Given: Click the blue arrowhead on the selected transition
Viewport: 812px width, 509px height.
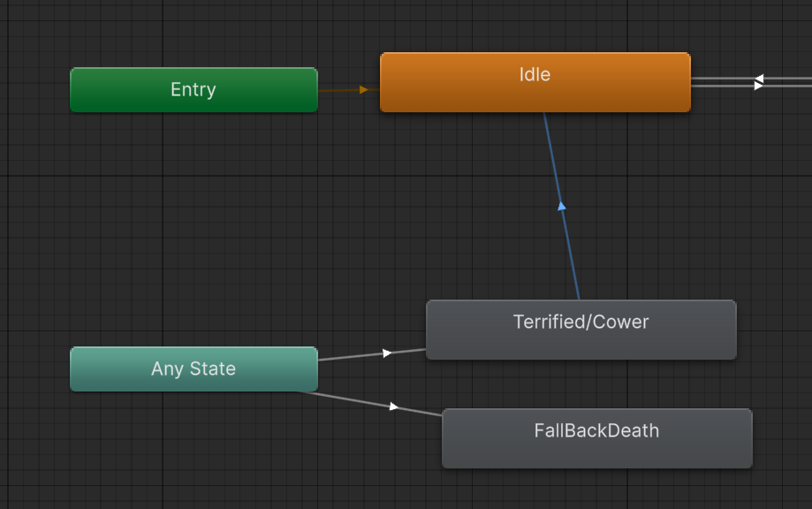Looking at the screenshot, I should pos(561,206).
